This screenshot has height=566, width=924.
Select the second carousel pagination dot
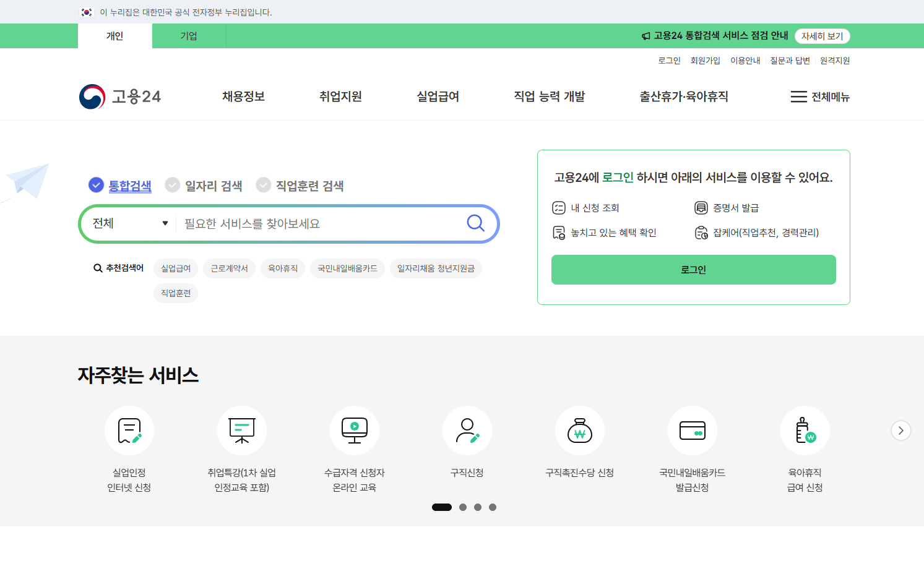tap(463, 507)
